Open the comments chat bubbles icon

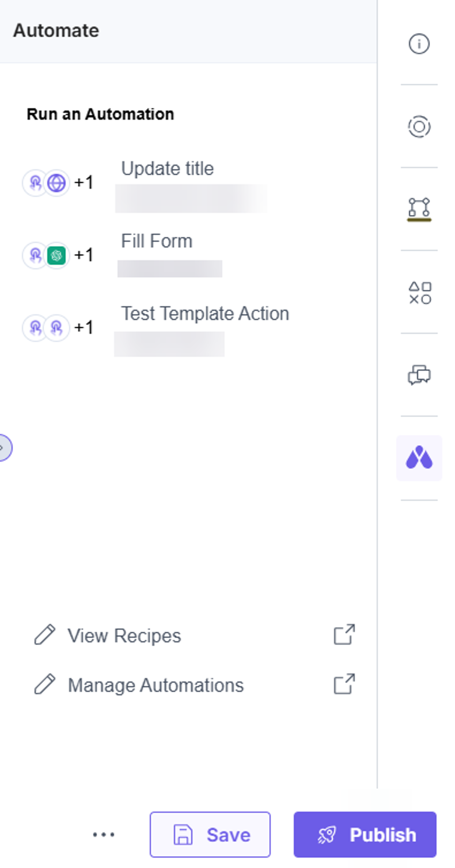[x=419, y=375]
